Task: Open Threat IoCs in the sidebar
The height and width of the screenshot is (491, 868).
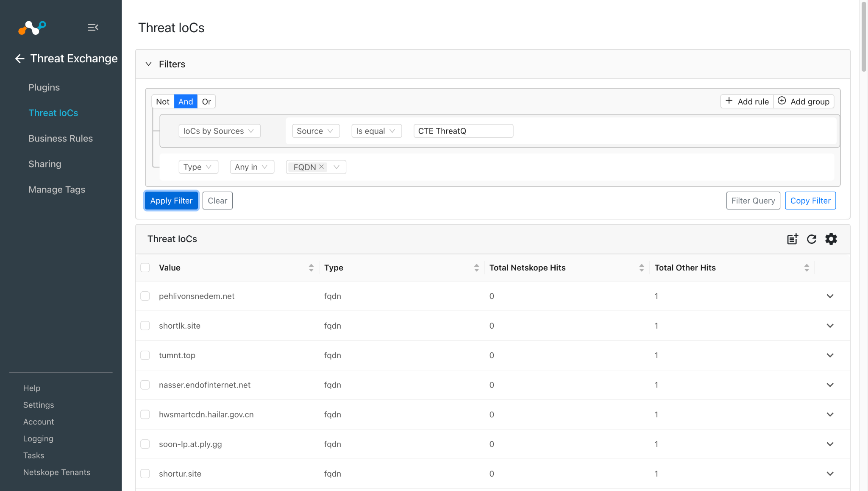Action: pos(53,113)
